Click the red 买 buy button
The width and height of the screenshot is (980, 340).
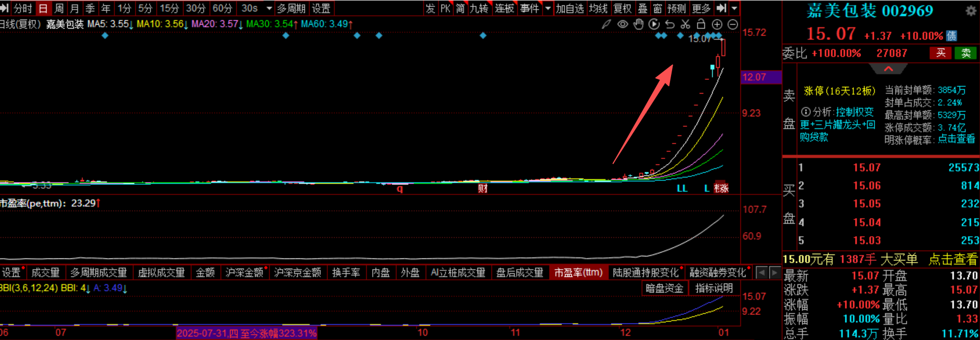[x=941, y=53]
